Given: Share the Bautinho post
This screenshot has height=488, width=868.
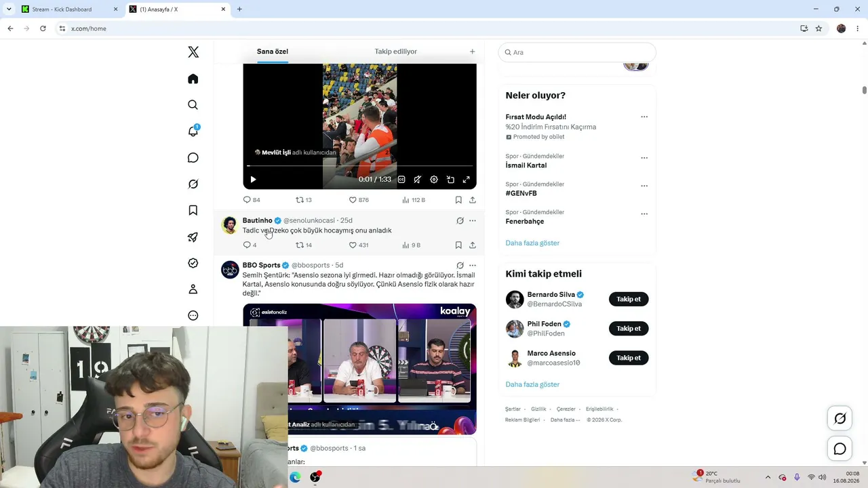Looking at the screenshot, I should coord(473,245).
